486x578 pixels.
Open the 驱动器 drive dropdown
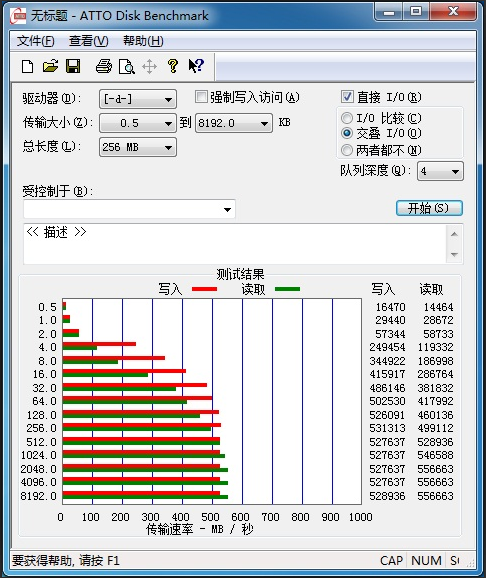pos(138,99)
